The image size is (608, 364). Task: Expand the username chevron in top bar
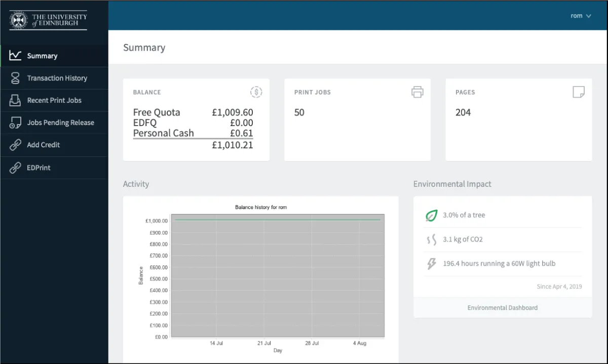(x=589, y=16)
